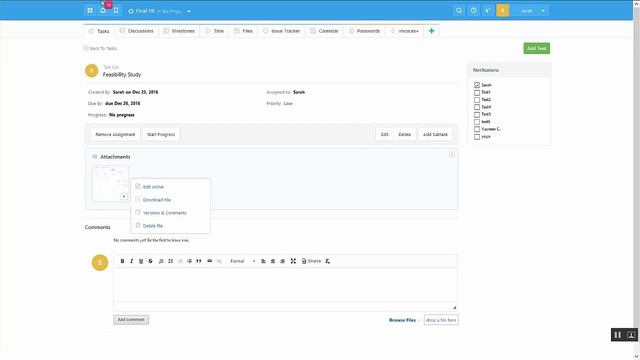Click the bookmark icon in the header
Screen dimensions: 640x360
point(116,11)
